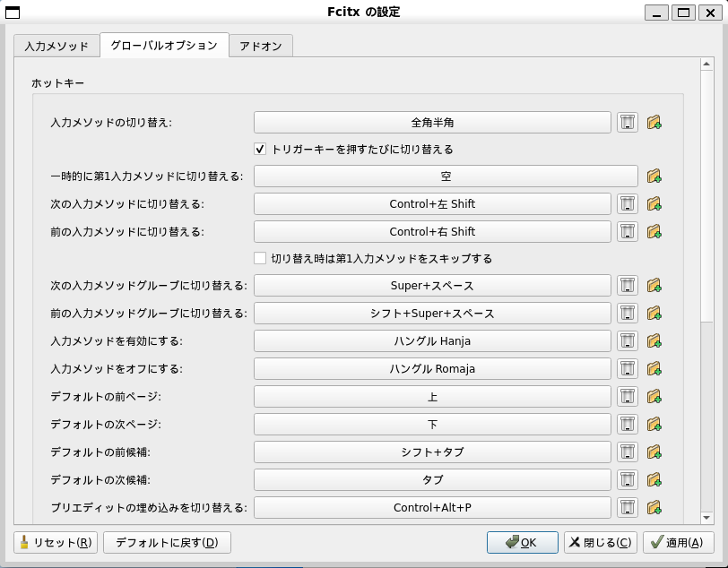This screenshot has width=728, height=568.
Task: Click trash icon beside Super+スペース hotkey
Action: pos(628,286)
